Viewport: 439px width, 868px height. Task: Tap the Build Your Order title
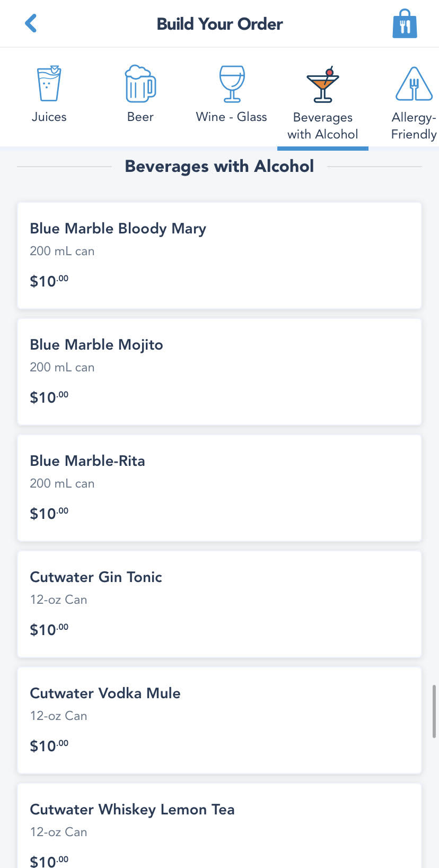[219, 24]
